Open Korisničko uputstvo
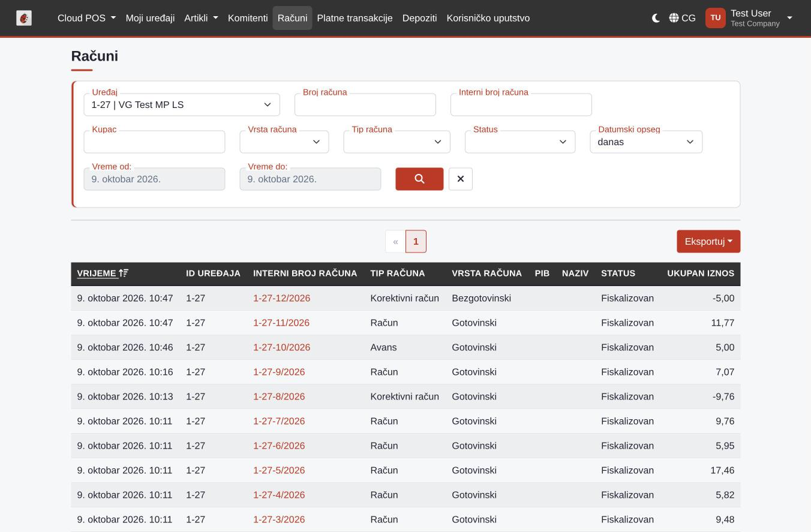The height and width of the screenshot is (532, 811). point(488,18)
